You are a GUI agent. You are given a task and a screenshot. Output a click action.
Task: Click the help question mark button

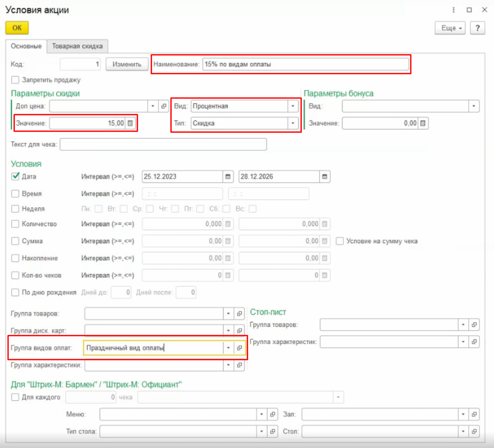coord(477,28)
